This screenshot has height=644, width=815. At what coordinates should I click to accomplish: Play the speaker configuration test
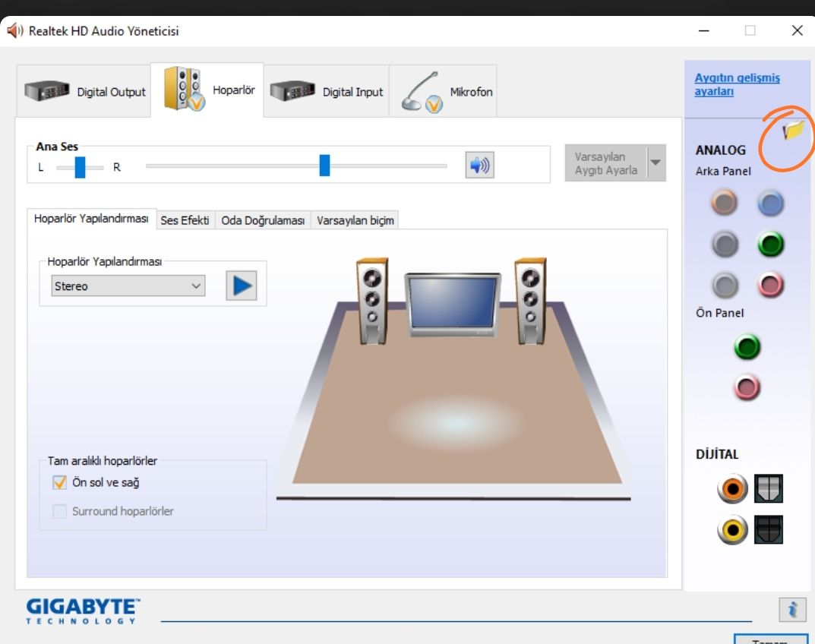click(242, 286)
